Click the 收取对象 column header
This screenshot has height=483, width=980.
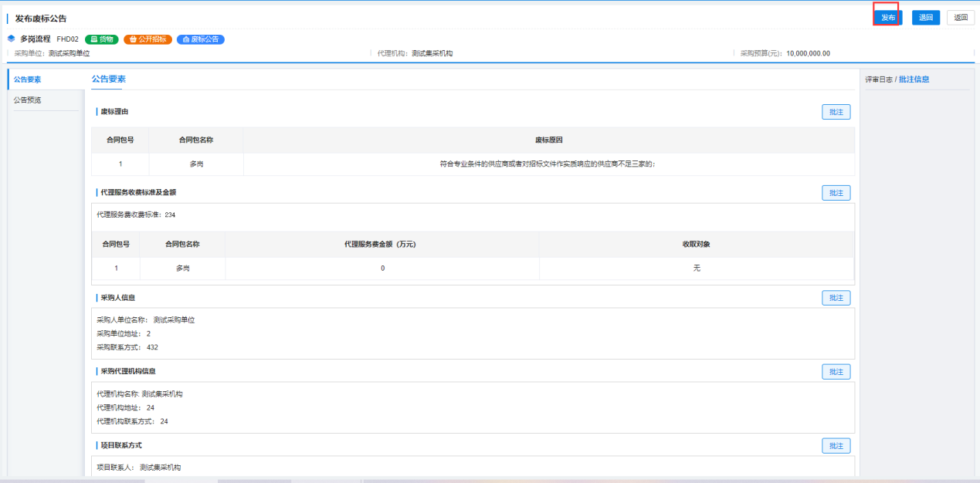(696, 244)
